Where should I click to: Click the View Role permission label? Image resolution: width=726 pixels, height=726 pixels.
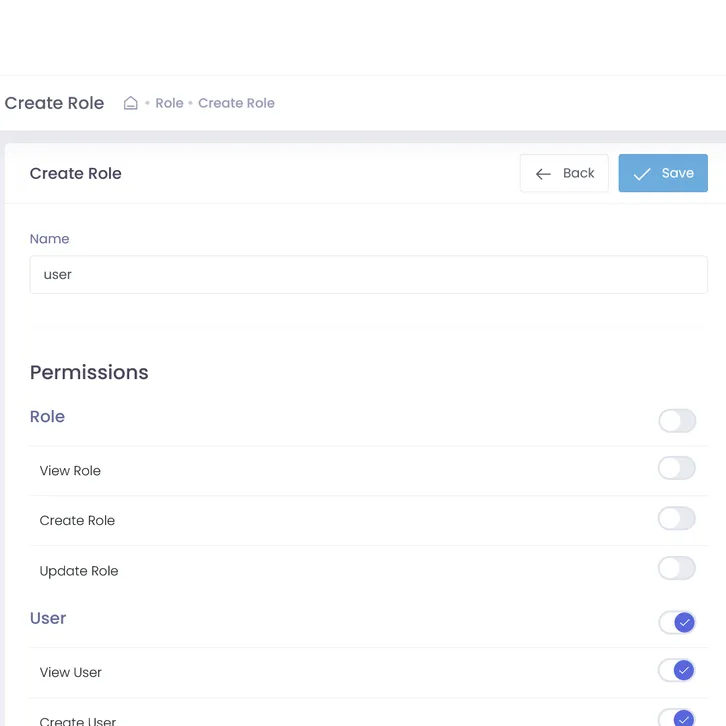70,471
